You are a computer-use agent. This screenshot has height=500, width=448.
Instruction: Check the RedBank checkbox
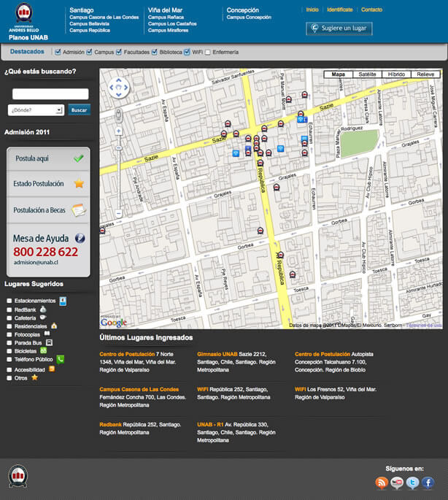click(9, 309)
